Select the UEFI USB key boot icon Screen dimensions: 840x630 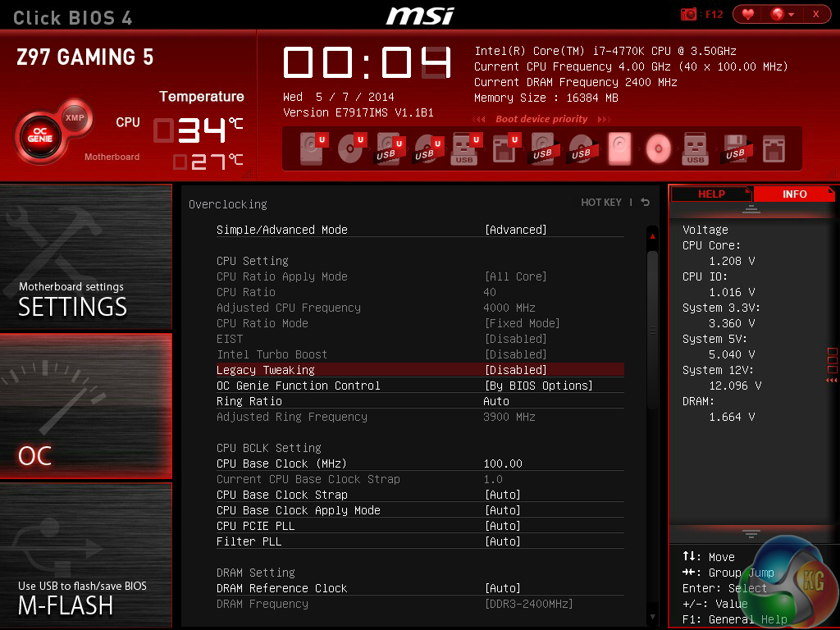pyautogui.click(x=465, y=148)
